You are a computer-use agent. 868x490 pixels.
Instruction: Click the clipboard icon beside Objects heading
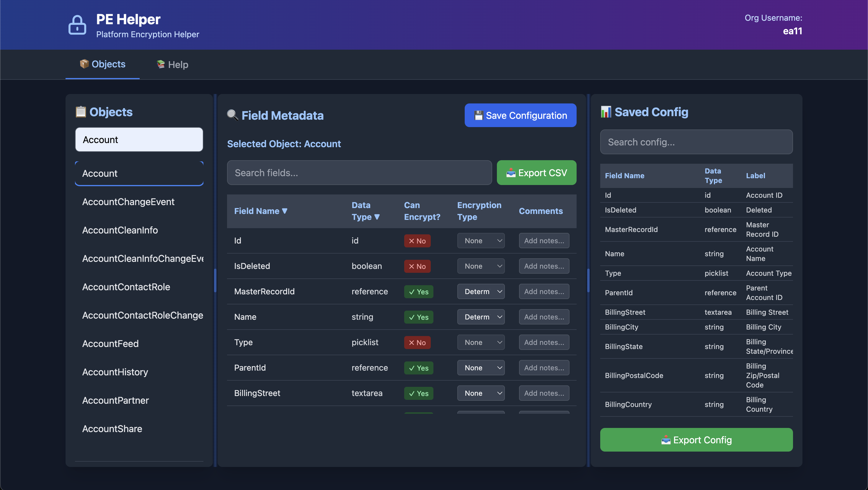point(81,112)
